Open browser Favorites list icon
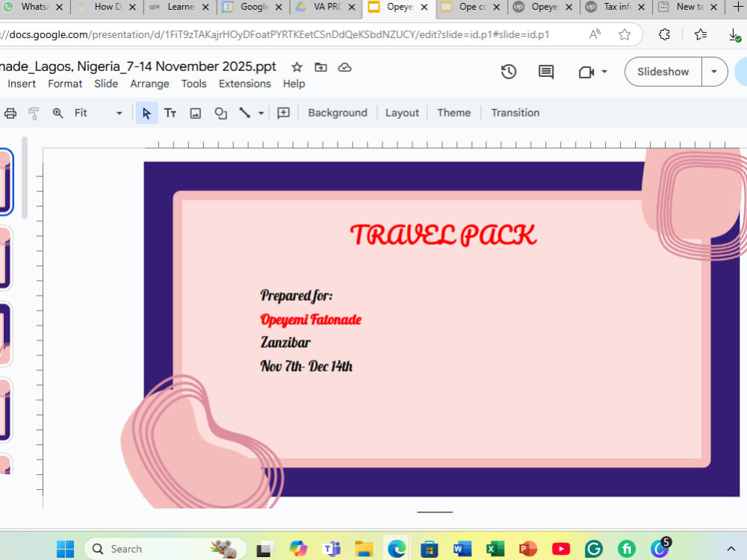 pos(701,34)
